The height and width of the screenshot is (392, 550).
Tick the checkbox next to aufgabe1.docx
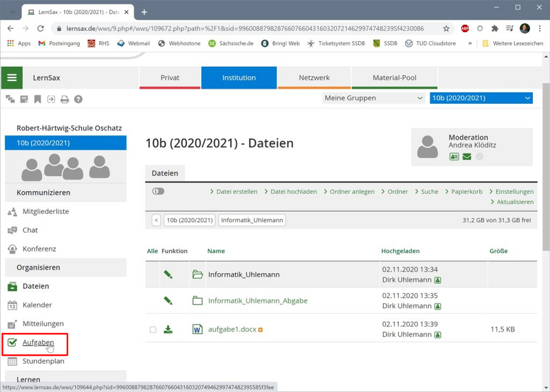[153, 329]
